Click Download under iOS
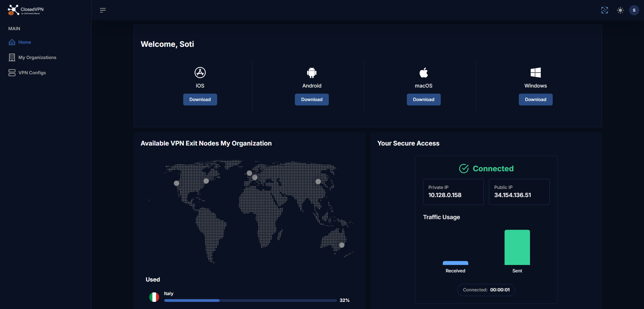Image resolution: width=644 pixels, height=309 pixels. [x=200, y=99]
